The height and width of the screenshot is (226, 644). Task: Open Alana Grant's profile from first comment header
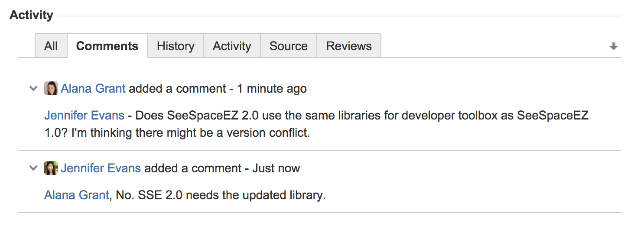[x=93, y=89]
